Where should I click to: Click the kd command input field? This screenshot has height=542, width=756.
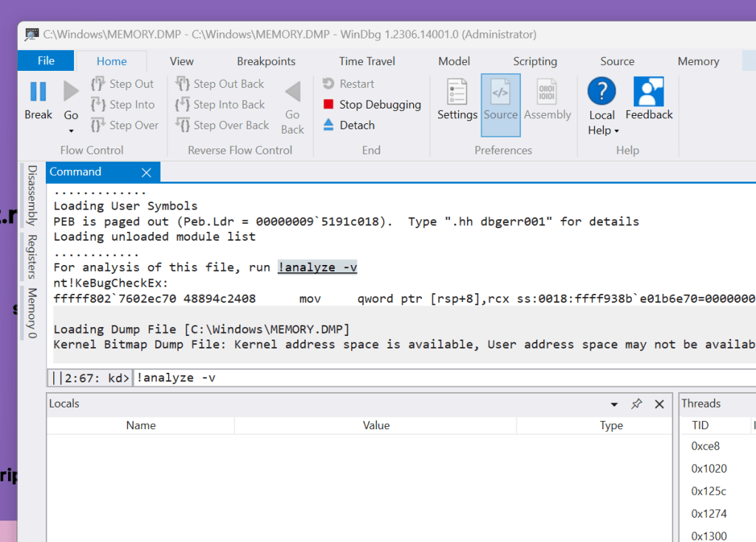click(x=443, y=378)
